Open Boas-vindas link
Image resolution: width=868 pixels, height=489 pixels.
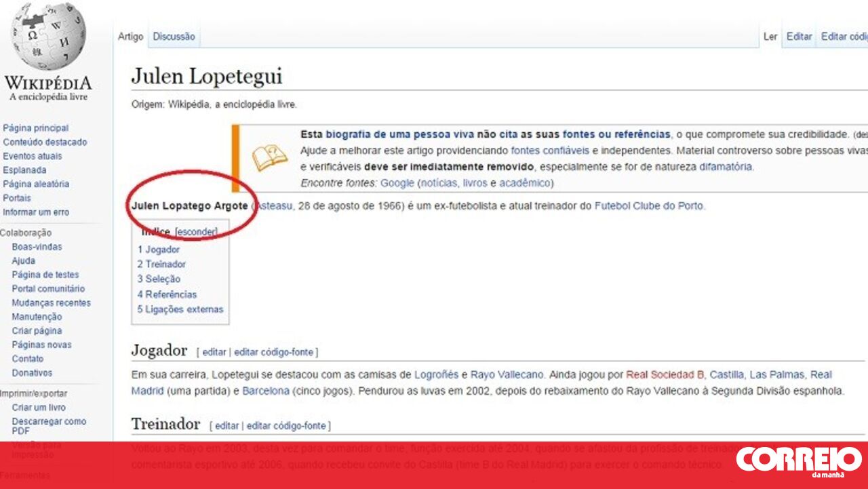37,247
